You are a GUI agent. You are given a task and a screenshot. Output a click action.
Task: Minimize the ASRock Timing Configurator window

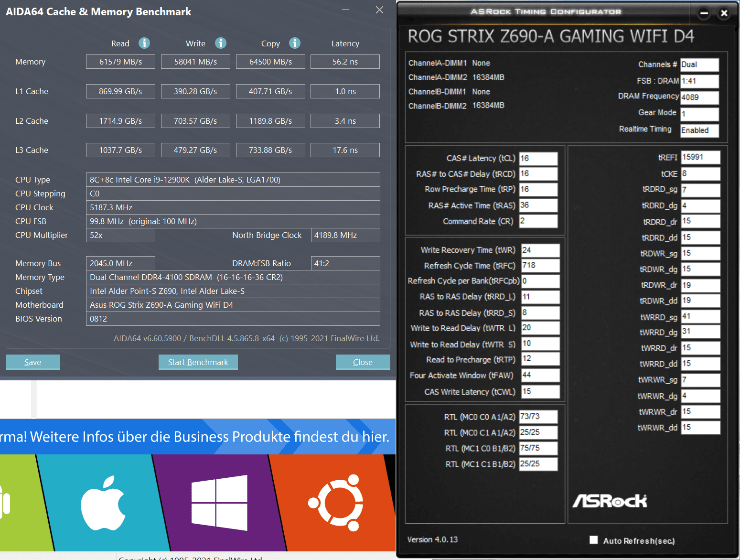pos(704,13)
